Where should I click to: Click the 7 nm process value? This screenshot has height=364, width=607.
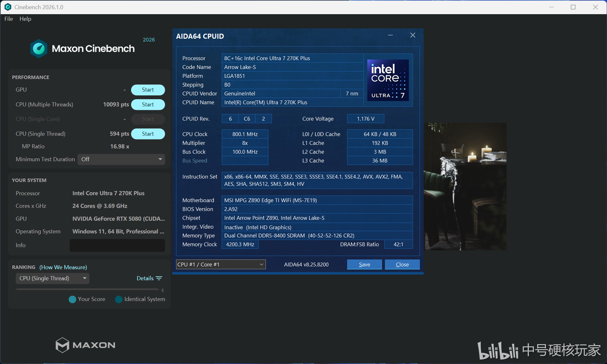coord(352,94)
